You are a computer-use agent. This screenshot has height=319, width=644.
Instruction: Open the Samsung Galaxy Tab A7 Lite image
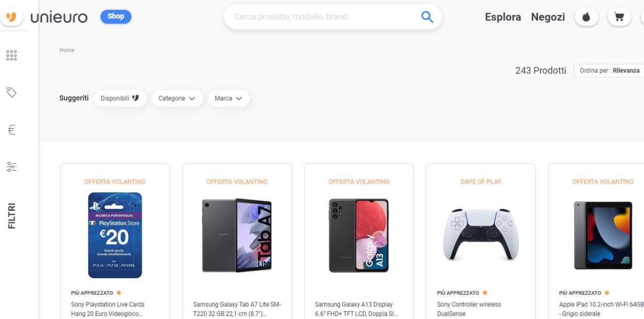coord(237,235)
